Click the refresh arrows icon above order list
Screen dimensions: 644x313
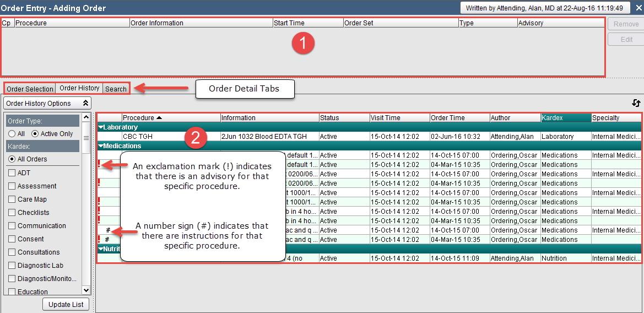coord(637,103)
